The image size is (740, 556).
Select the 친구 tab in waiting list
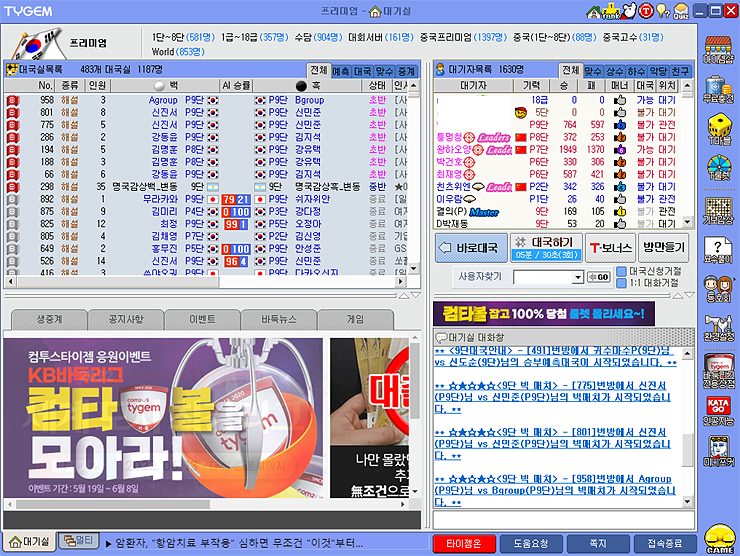point(680,71)
